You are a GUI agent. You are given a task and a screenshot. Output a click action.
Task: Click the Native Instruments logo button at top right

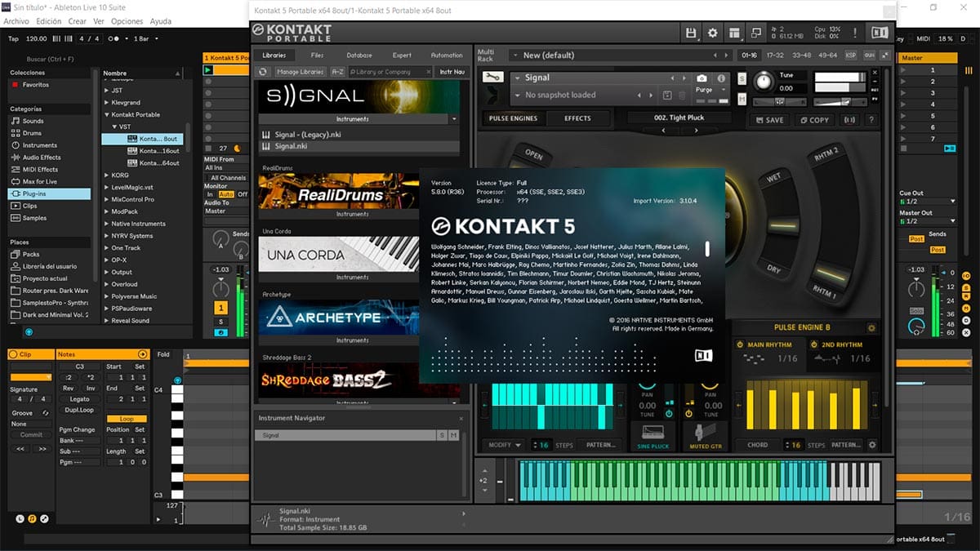click(880, 33)
